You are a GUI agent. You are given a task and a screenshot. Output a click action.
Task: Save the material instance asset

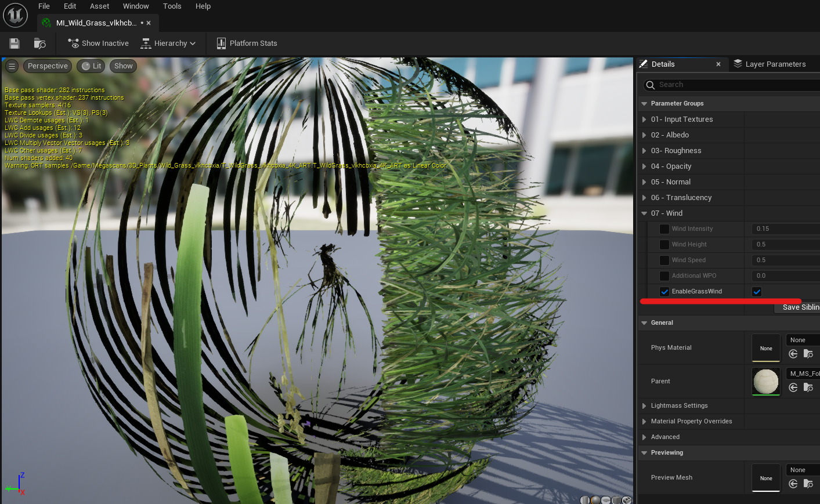point(15,43)
